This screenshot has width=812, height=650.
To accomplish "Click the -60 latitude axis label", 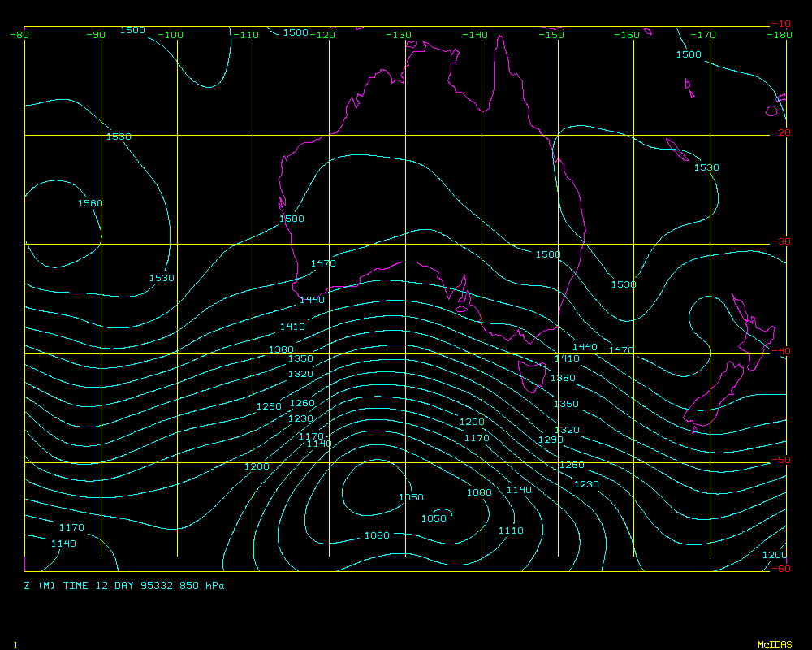I will [780, 569].
